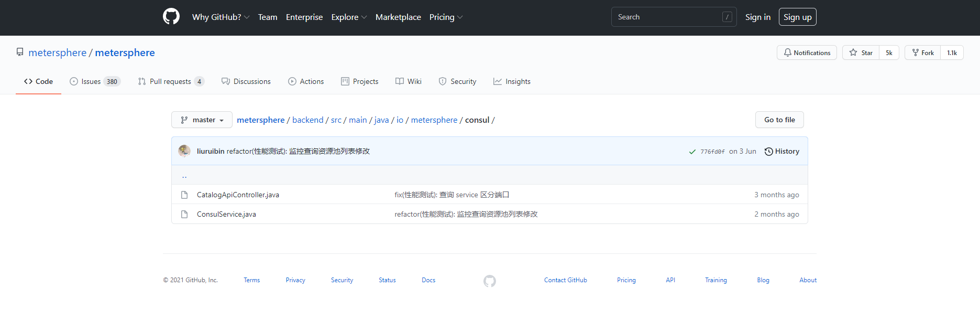Go to backend folder in breadcrumb
The image size is (980, 320).
point(308,120)
